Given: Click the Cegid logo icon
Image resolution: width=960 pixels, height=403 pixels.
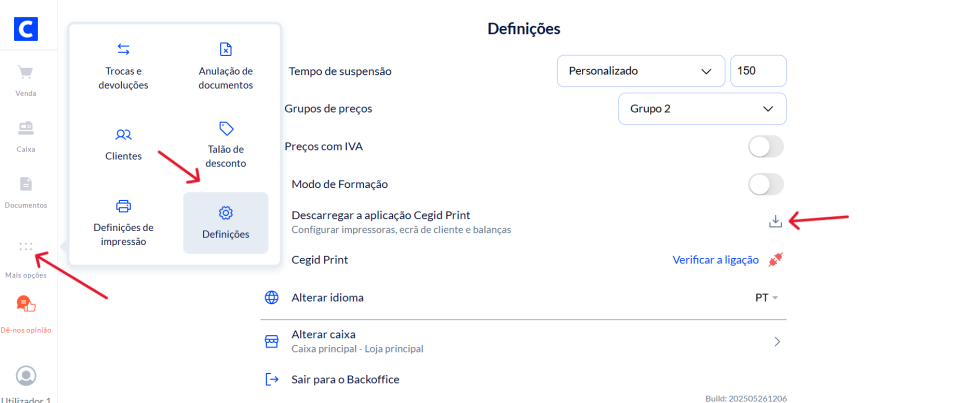Looking at the screenshot, I should (x=27, y=28).
